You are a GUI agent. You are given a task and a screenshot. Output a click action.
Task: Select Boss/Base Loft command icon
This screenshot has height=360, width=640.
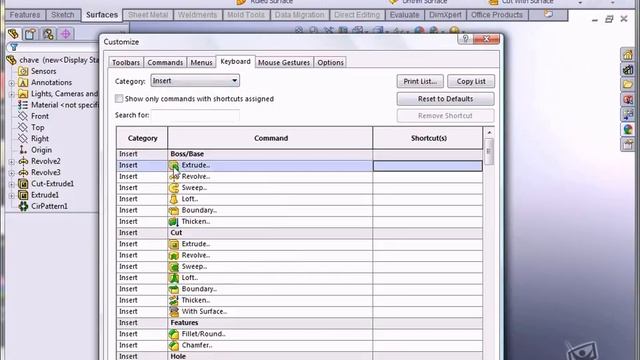174,199
